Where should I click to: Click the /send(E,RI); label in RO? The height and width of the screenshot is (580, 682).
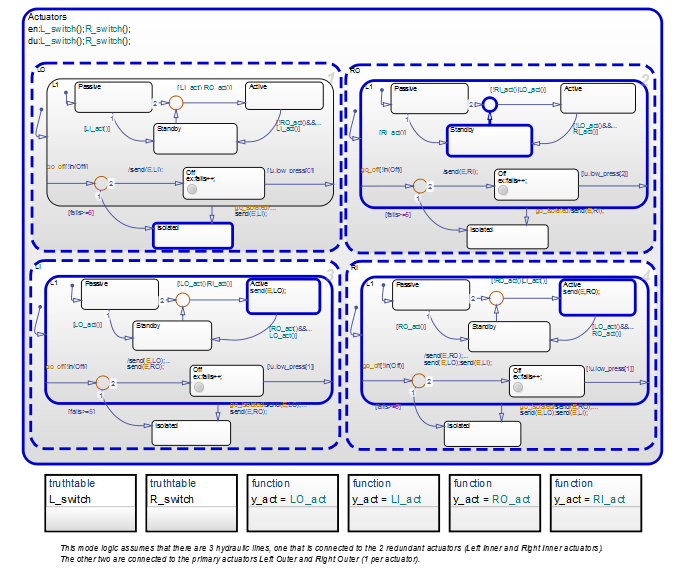coord(461,172)
